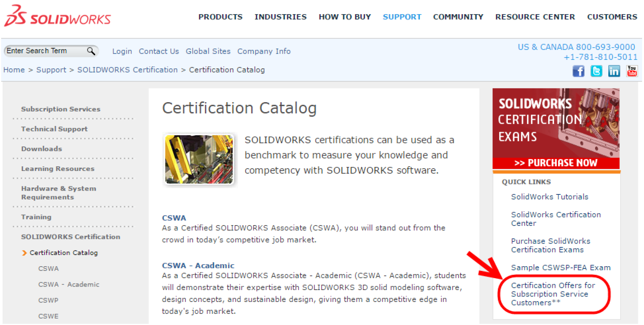Open the CSWA - Academic heading link in content

point(198,265)
